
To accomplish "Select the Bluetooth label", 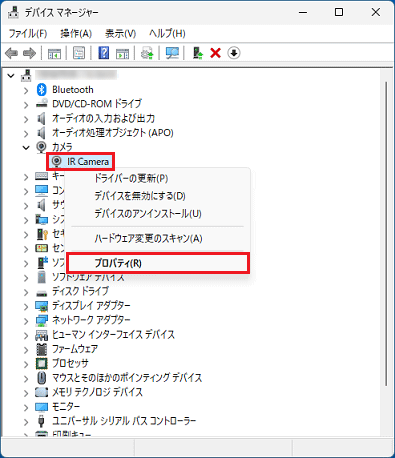I will point(73,90).
